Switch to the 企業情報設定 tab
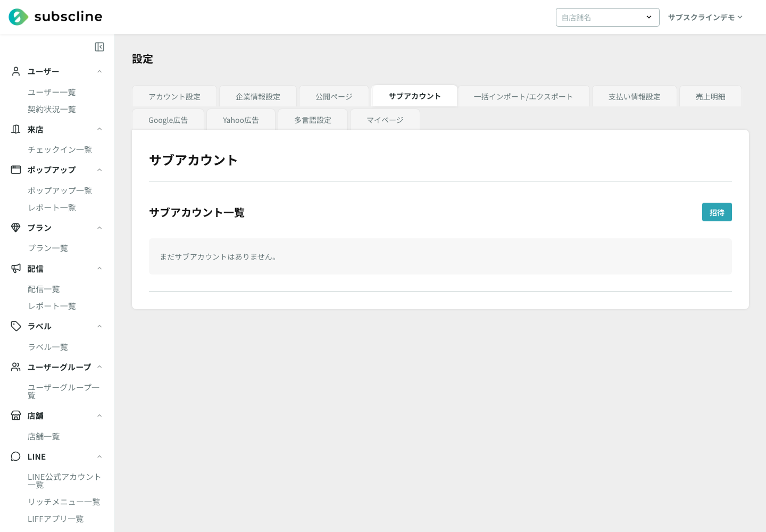The width and height of the screenshot is (766, 532). click(258, 96)
